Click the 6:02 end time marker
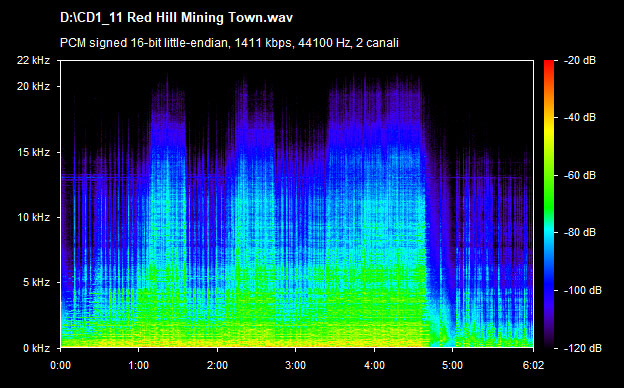Viewport: 624px width, 388px height. [533, 365]
